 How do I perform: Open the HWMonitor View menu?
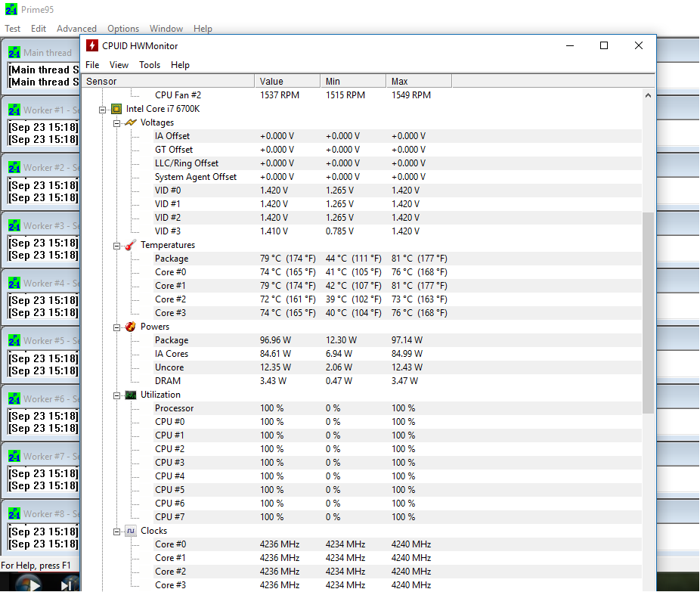click(119, 65)
